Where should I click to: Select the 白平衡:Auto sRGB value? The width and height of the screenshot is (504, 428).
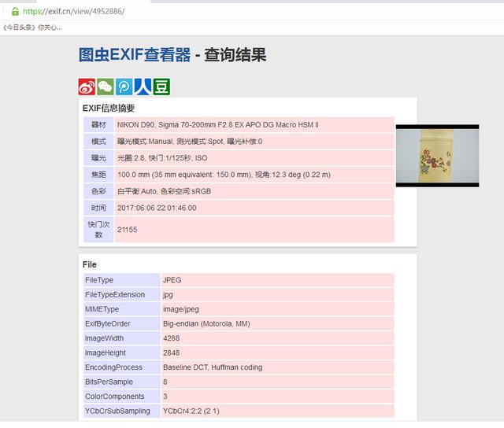pyautogui.click(x=165, y=191)
